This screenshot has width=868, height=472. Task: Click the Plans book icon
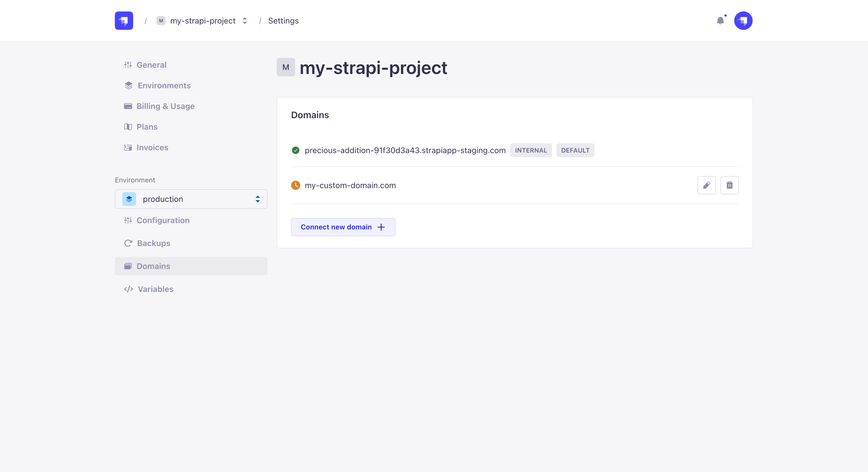click(x=128, y=127)
